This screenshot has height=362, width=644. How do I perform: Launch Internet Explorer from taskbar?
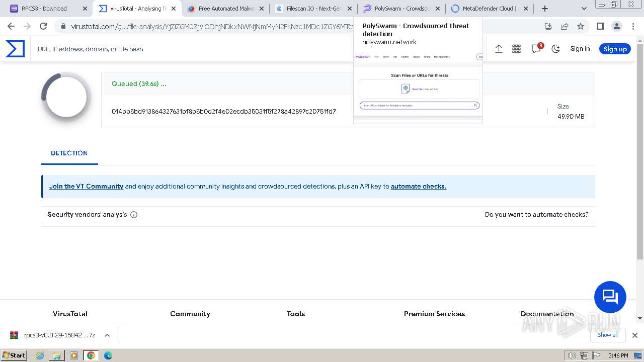(40, 355)
